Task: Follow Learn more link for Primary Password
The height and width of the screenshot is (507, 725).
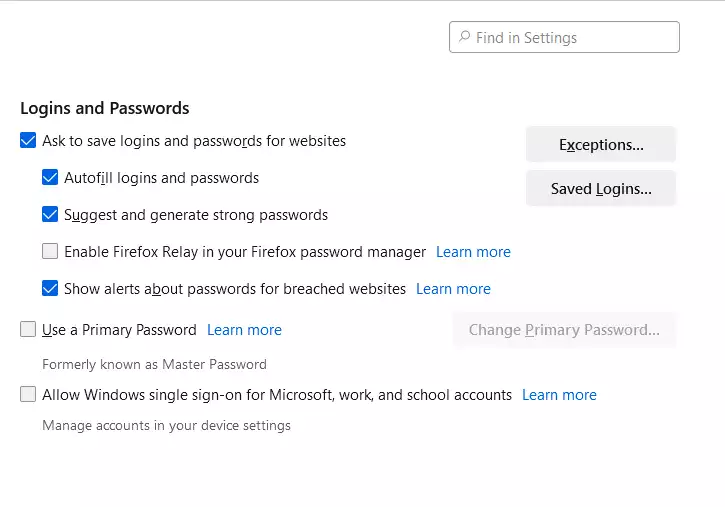Action: pos(245,330)
